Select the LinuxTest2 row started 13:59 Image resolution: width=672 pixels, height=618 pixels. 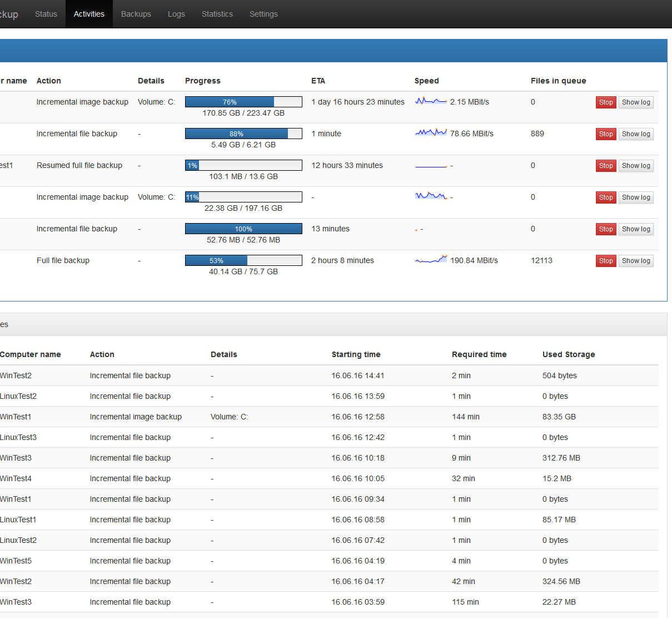[x=329, y=396]
